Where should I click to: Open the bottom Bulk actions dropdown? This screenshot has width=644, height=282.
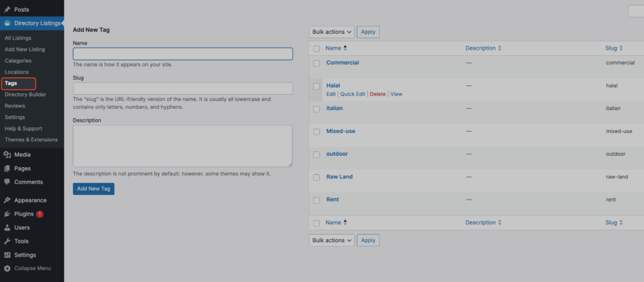coord(331,240)
